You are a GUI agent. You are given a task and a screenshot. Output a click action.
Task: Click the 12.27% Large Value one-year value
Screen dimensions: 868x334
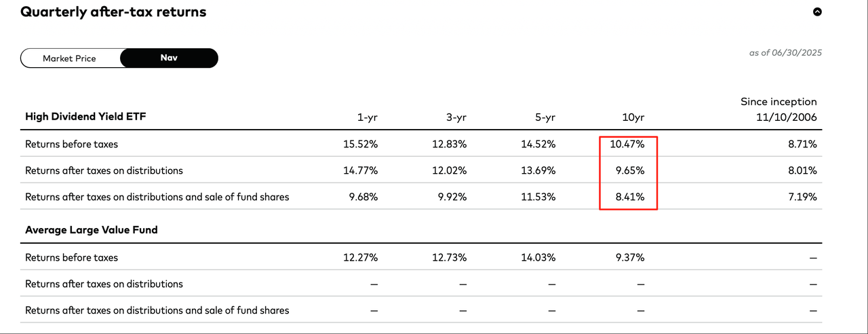(x=361, y=257)
